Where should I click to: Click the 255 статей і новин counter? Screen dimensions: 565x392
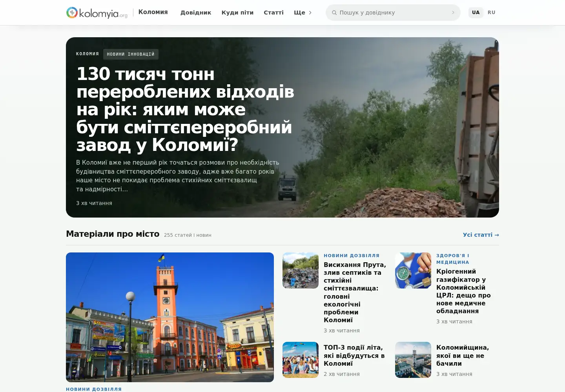tap(188, 235)
